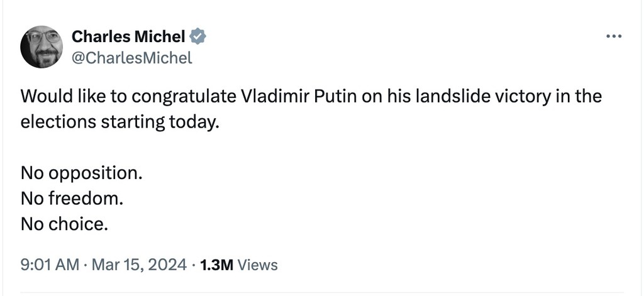Open Charles Michel's profile picture
Viewport: 644px width, 296px height.
click(x=43, y=47)
